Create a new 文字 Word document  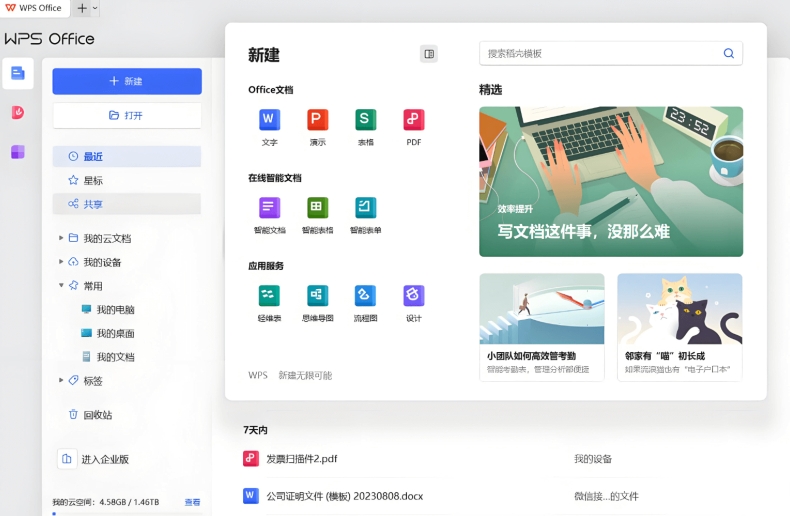(x=269, y=120)
